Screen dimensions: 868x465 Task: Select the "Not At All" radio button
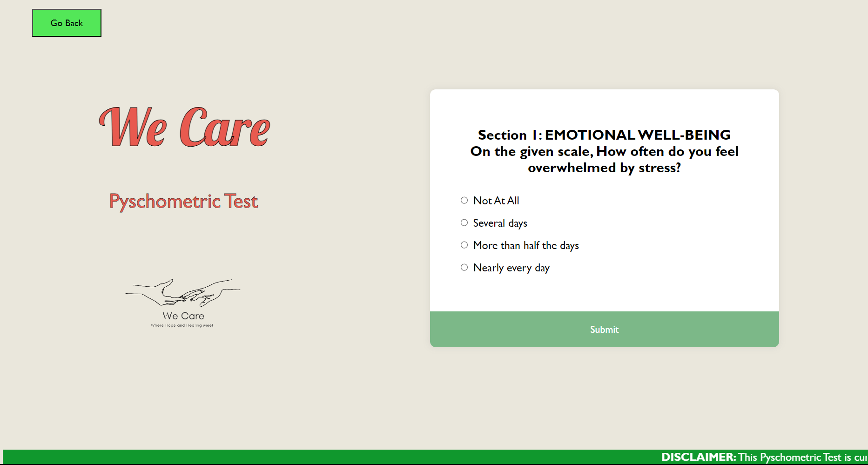pos(464,200)
